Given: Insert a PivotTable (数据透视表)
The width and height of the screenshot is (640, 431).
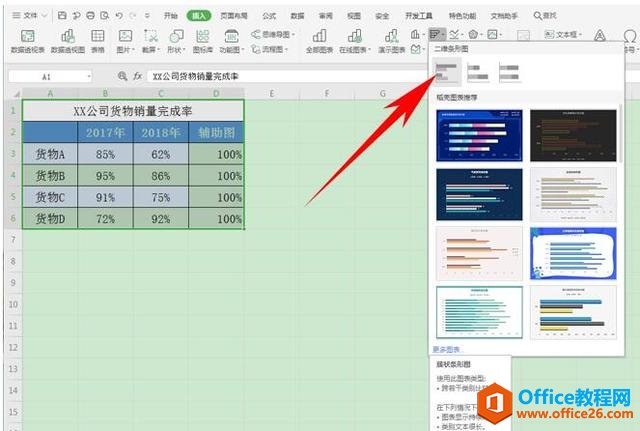Looking at the screenshot, I should pyautogui.click(x=27, y=42).
